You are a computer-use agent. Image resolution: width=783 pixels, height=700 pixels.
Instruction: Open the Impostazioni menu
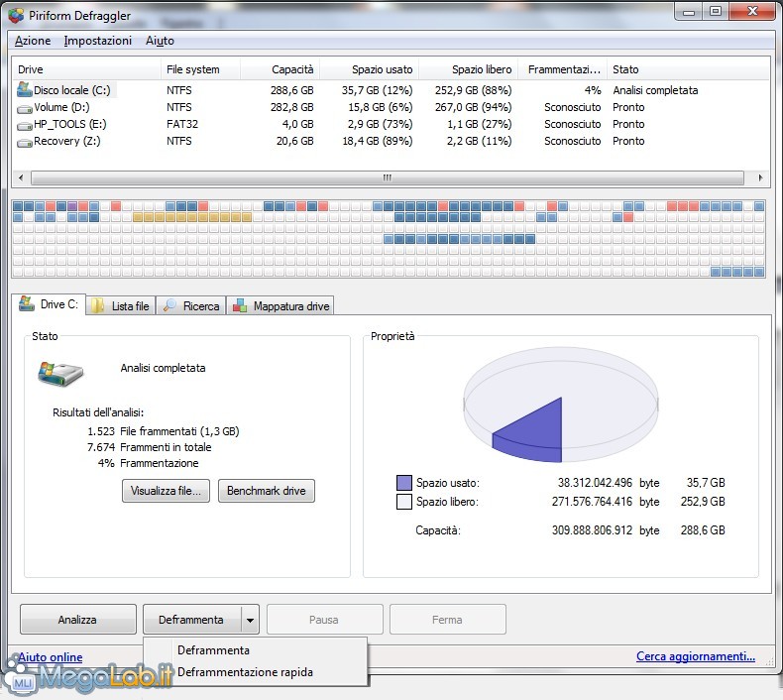pos(97,41)
